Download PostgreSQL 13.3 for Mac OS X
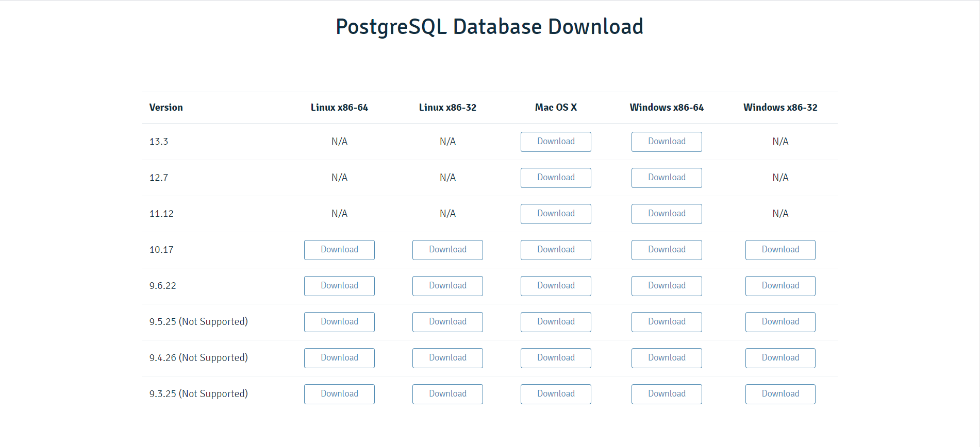Image resolution: width=980 pixels, height=447 pixels. click(x=556, y=142)
